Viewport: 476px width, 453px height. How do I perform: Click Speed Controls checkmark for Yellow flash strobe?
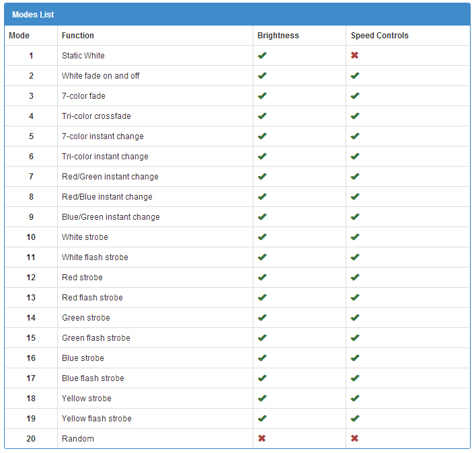click(x=355, y=418)
